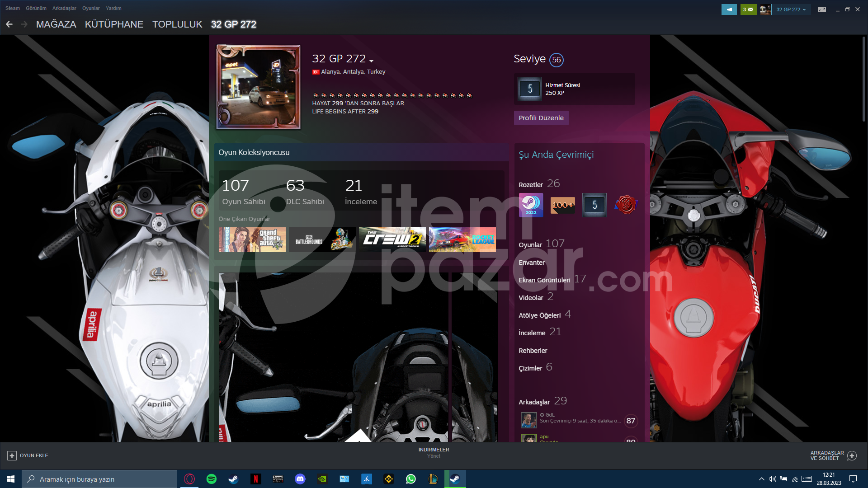Open the Envanter link
This screenshot has height=488, width=868.
(x=532, y=263)
